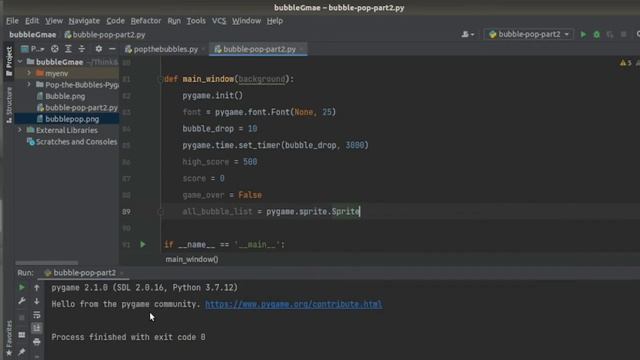
Task: Open the Window menu
Action: (246, 21)
